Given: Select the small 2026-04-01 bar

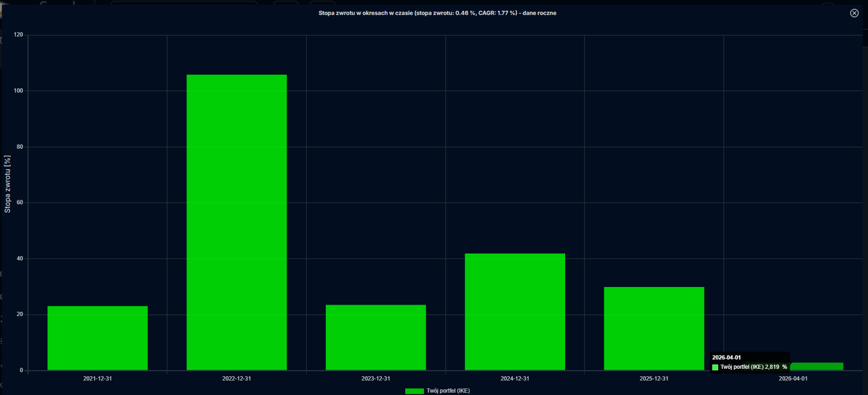Looking at the screenshot, I should (x=816, y=366).
